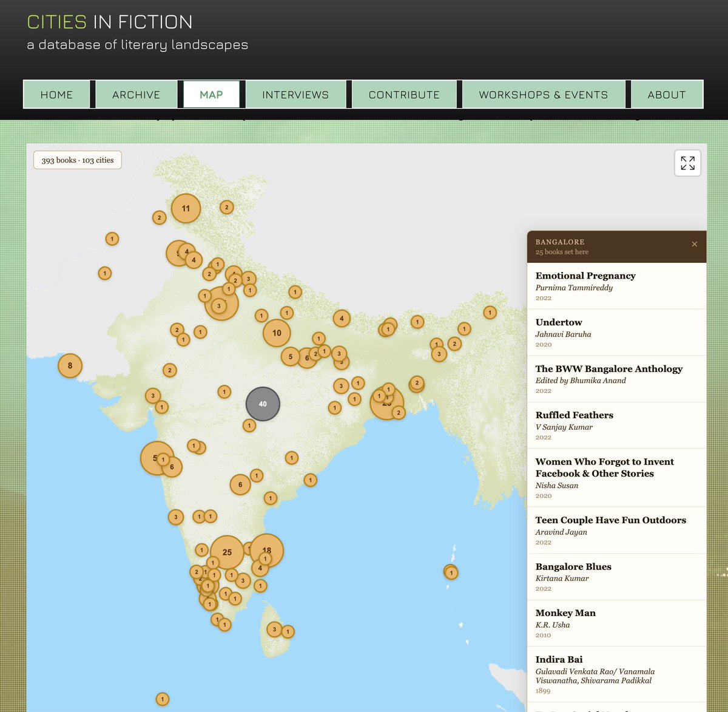Open the Indira Bai book entry
Screen dimensions: 728x712
click(x=616, y=676)
